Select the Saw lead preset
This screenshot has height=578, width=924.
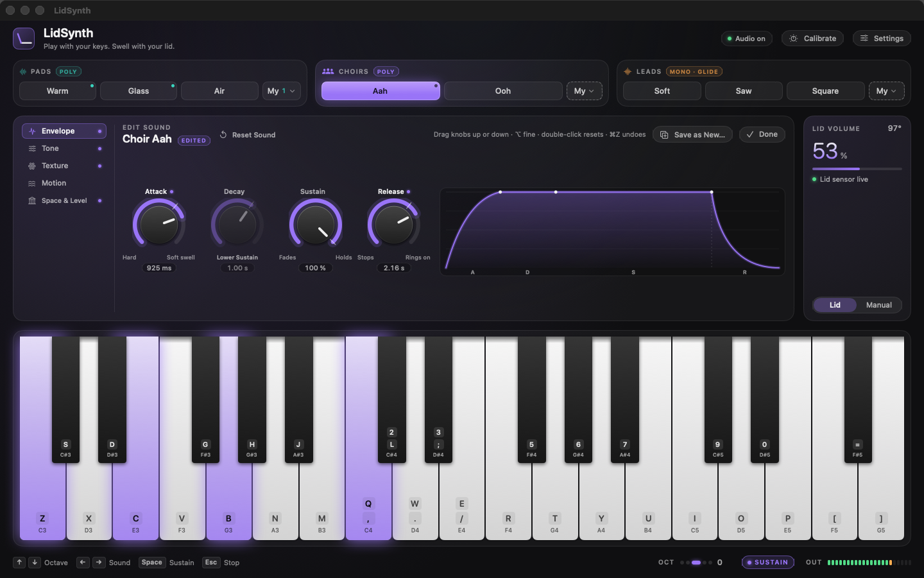point(744,91)
